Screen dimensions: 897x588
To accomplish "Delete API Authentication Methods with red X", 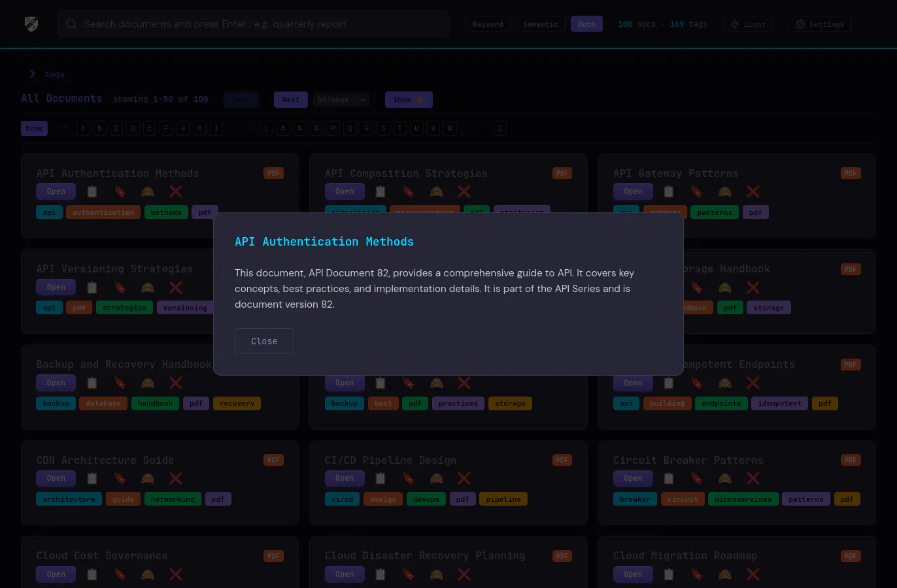I will (176, 191).
